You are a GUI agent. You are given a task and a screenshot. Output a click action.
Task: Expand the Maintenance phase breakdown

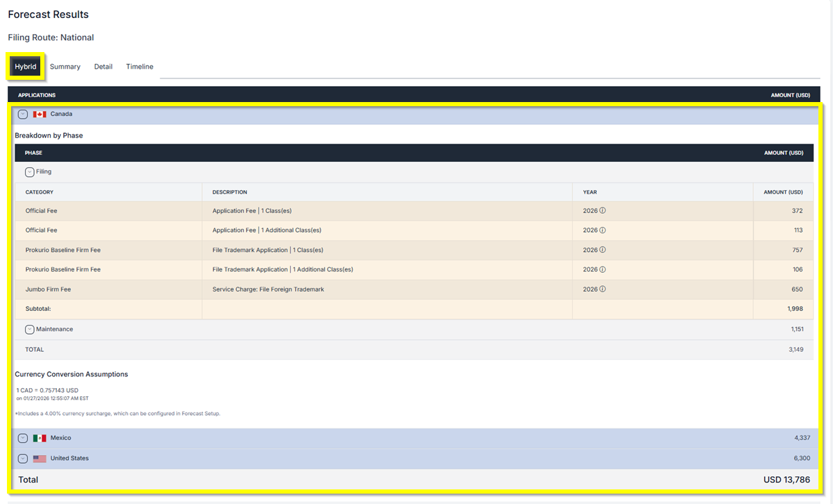(x=28, y=328)
